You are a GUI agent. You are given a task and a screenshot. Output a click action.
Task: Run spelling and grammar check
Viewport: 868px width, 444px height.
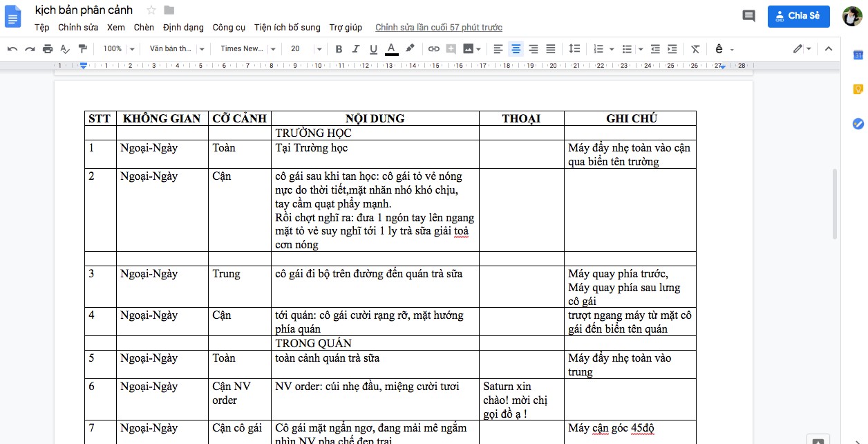66,49
